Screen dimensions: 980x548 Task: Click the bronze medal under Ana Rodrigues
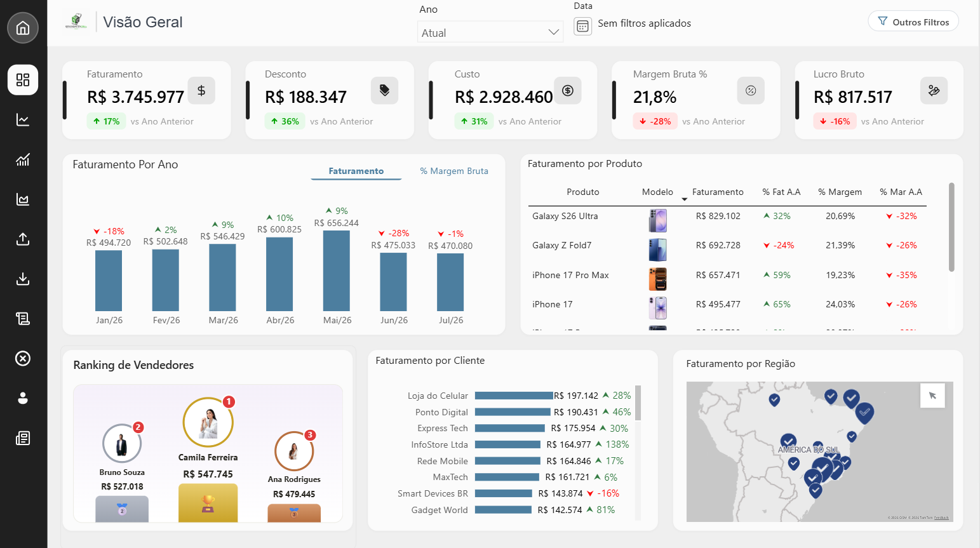click(294, 513)
